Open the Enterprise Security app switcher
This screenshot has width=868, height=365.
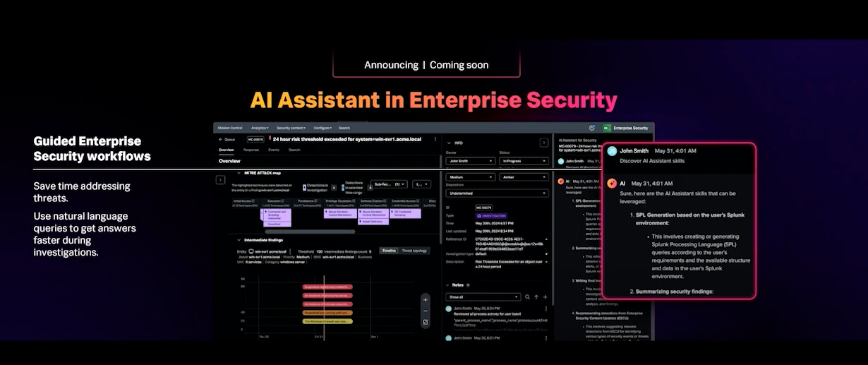tap(625, 128)
